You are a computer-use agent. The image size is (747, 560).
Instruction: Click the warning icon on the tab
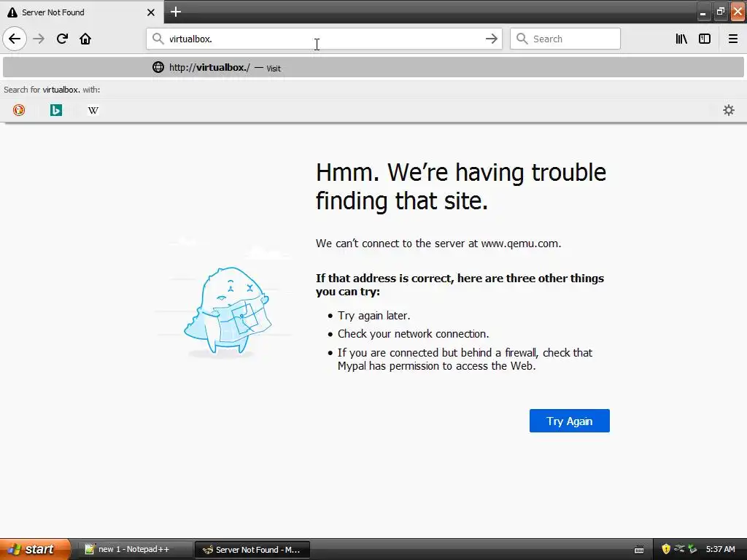pos(12,12)
